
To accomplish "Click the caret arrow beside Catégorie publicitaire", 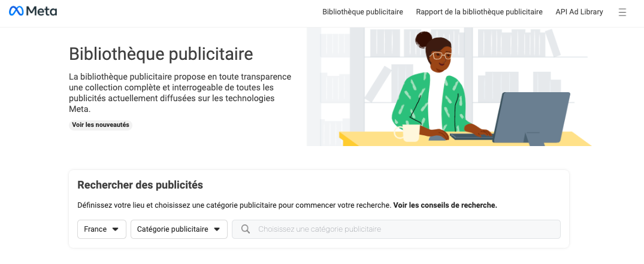I will point(217,229).
